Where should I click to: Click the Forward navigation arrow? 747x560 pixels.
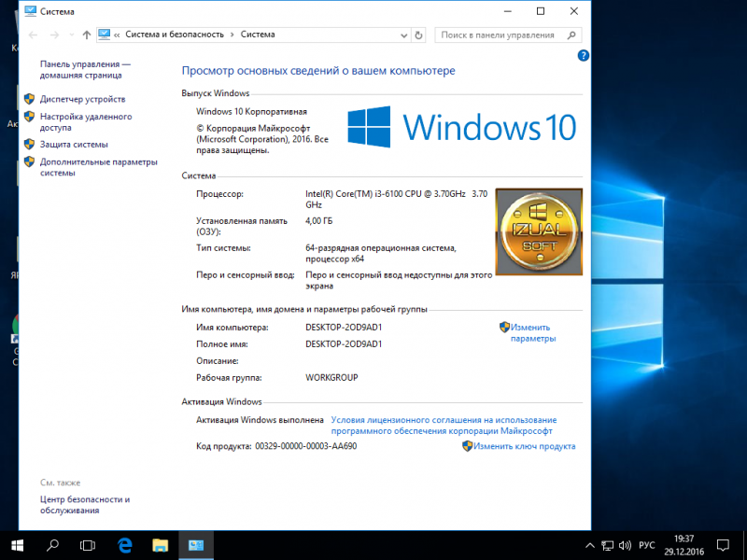click(x=55, y=35)
